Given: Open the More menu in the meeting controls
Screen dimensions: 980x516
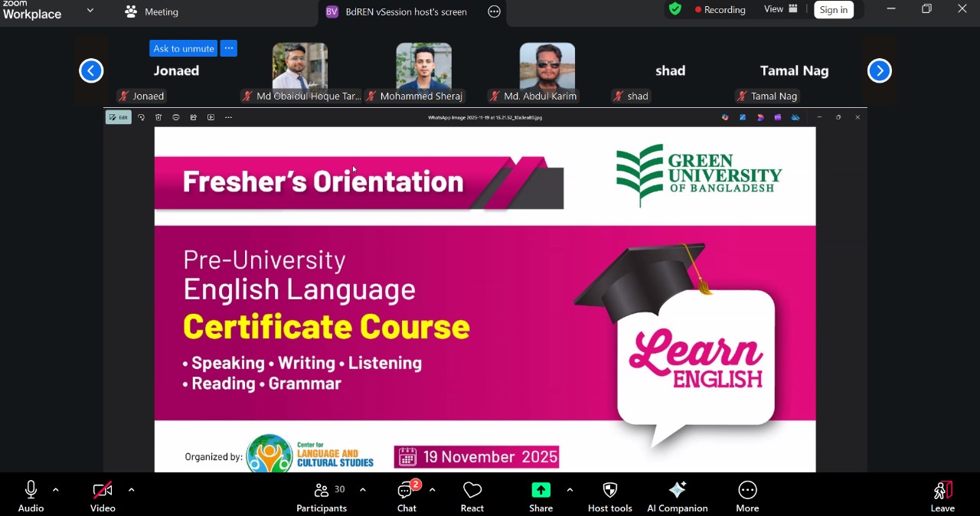Looking at the screenshot, I should pyautogui.click(x=746, y=495).
